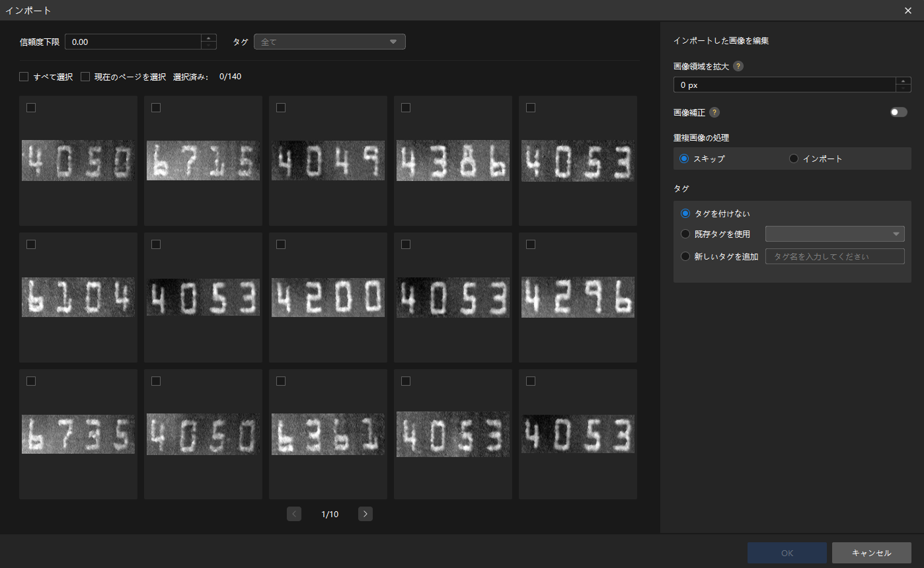Viewport: 924px width, 568px height.
Task: Select the 4386 digit image thumbnail
Action: coord(453,160)
